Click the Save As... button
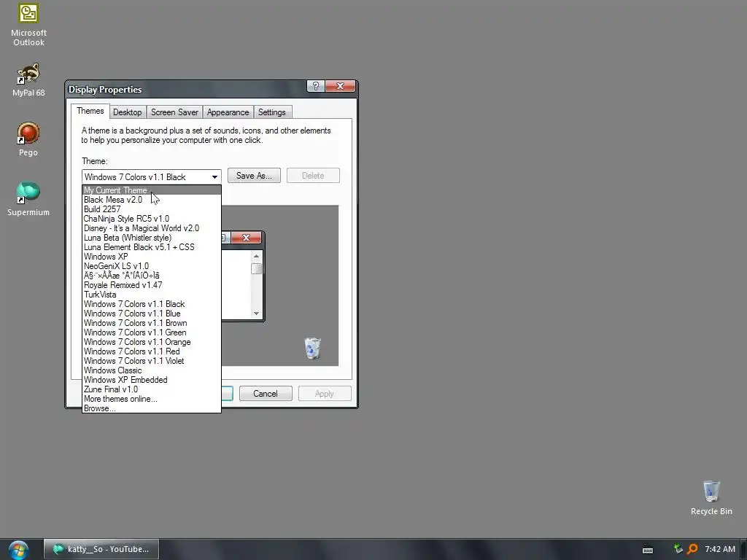 pyautogui.click(x=254, y=176)
